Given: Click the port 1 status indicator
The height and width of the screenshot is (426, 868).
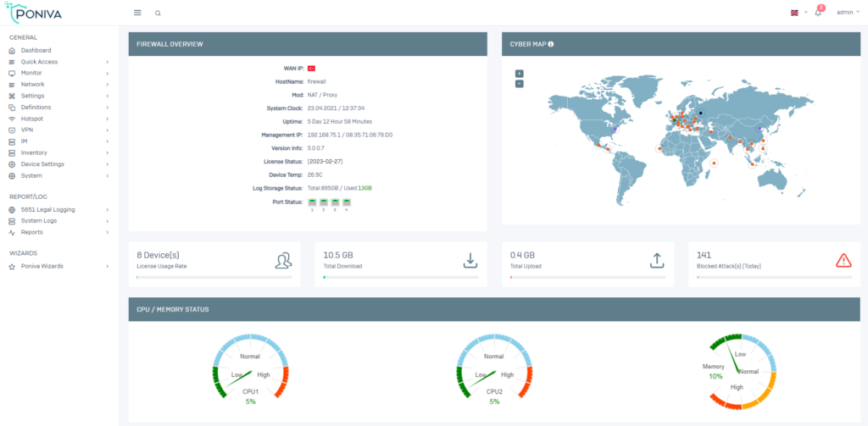Looking at the screenshot, I should pyautogui.click(x=312, y=202).
